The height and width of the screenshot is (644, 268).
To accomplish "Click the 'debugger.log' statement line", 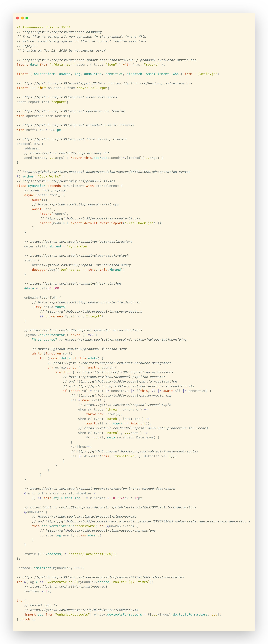I will pyautogui.click(x=78, y=270).
